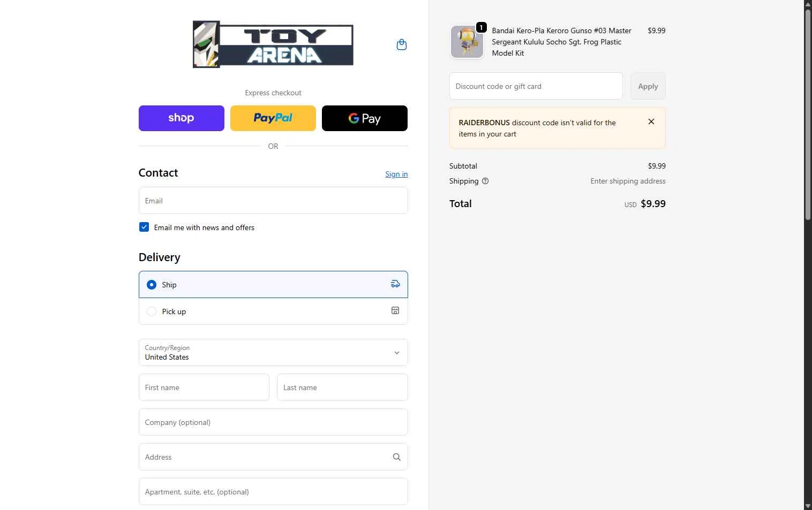Click the Subtotal label

click(463, 166)
